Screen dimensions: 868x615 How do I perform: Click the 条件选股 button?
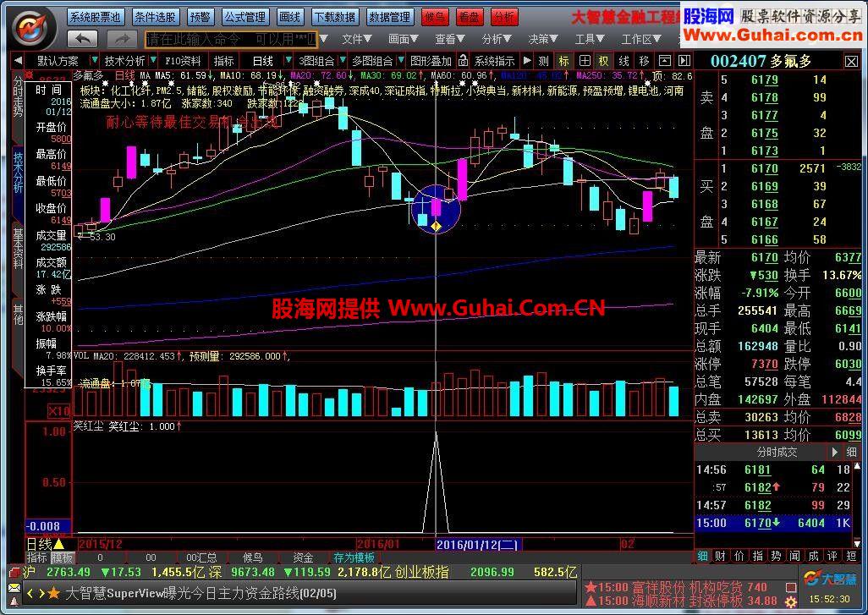point(155,17)
